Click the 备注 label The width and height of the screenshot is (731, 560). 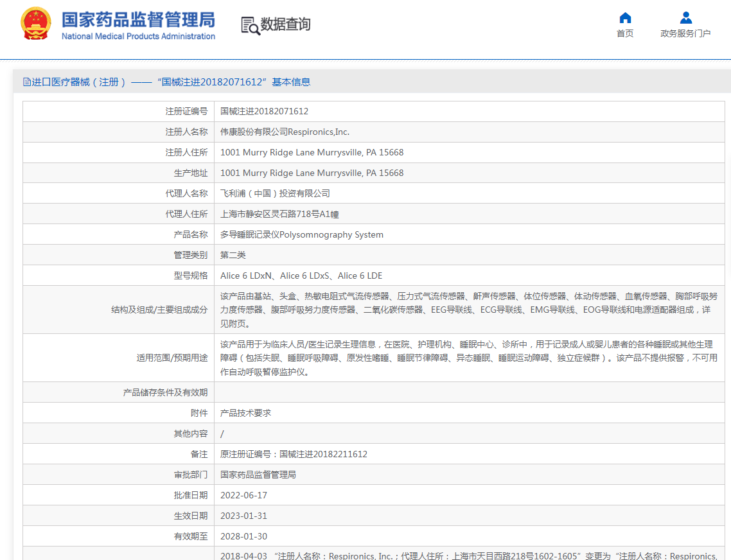click(x=199, y=454)
